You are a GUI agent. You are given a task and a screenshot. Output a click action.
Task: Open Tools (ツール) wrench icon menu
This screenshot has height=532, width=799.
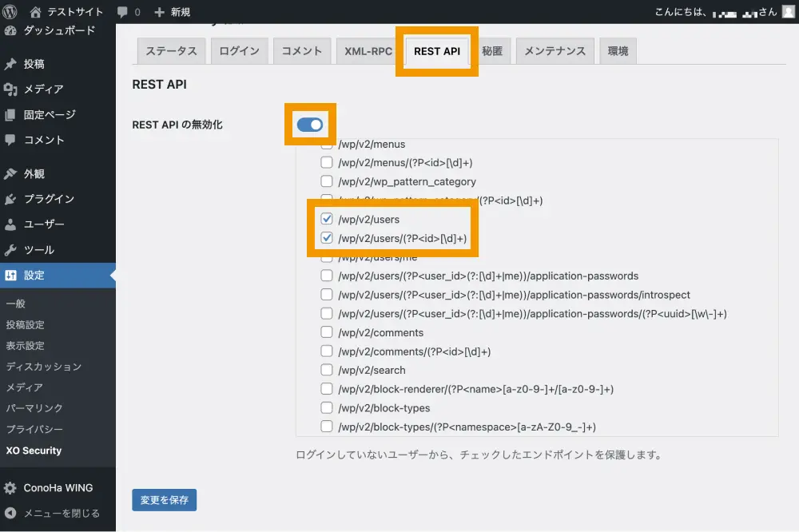pos(10,250)
